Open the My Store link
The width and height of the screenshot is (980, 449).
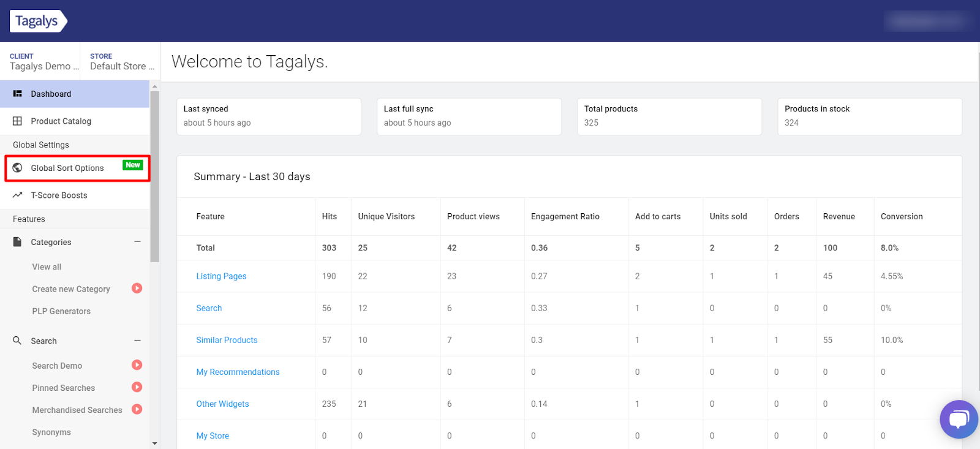pyautogui.click(x=213, y=436)
